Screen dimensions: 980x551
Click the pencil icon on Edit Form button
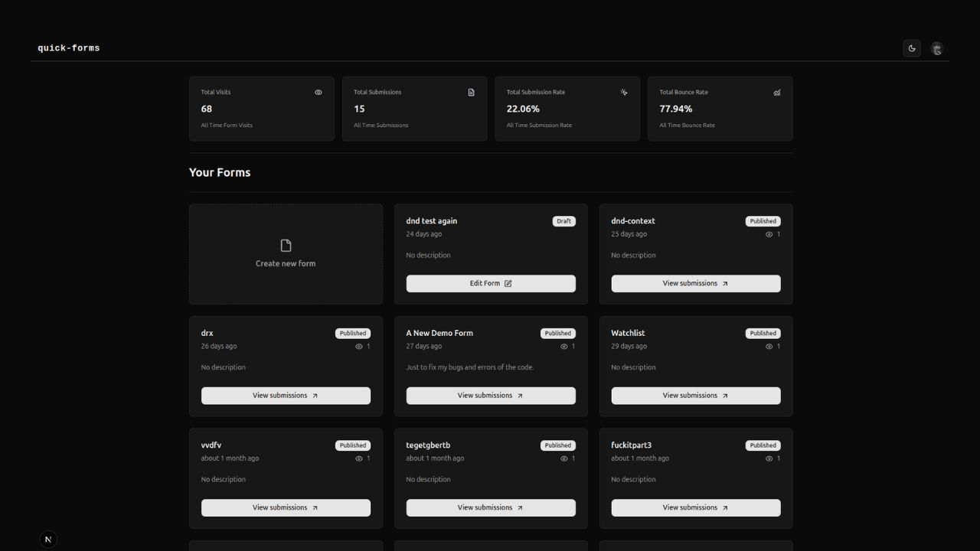(x=508, y=283)
